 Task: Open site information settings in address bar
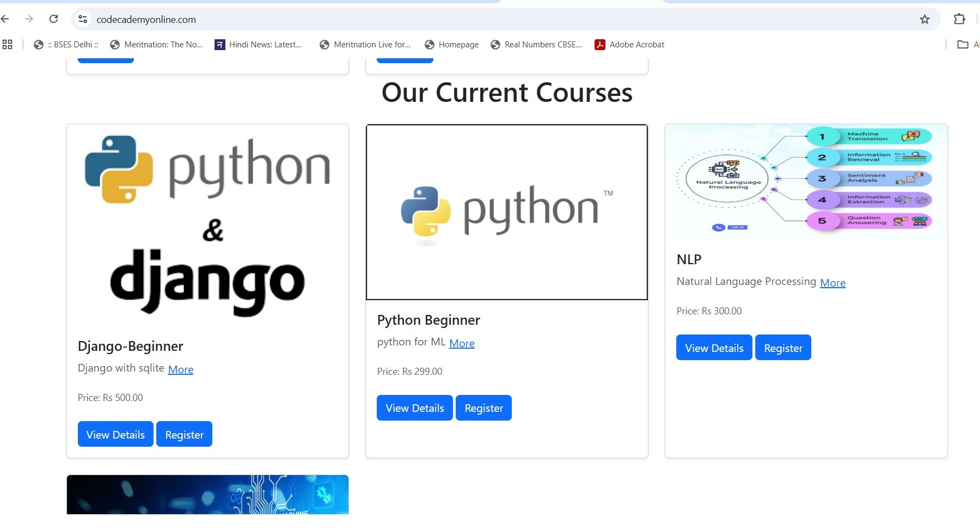click(x=82, y=19)
